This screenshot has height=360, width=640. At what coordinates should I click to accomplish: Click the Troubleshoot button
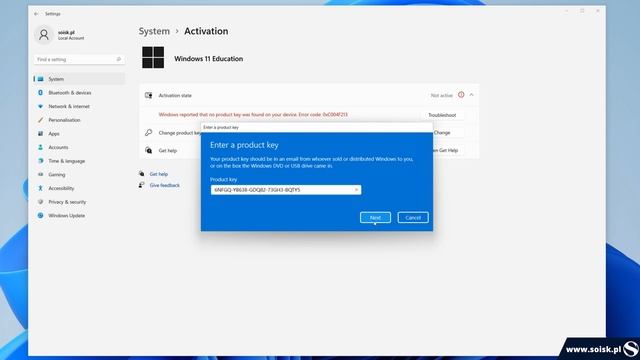click(442, 115)
